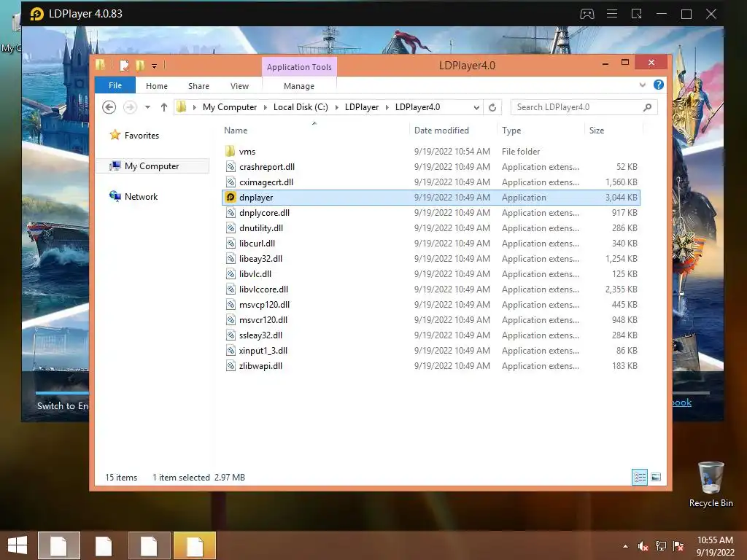Open the View ribbon tab

point(239,86)
